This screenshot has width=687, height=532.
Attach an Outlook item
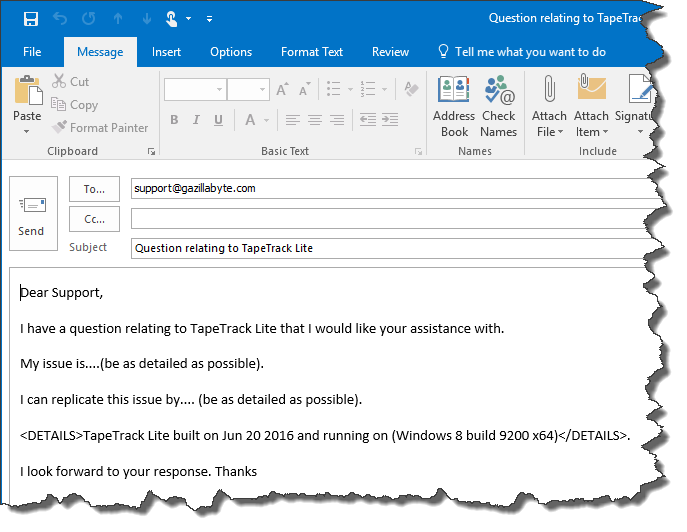(x=591, y=106)
